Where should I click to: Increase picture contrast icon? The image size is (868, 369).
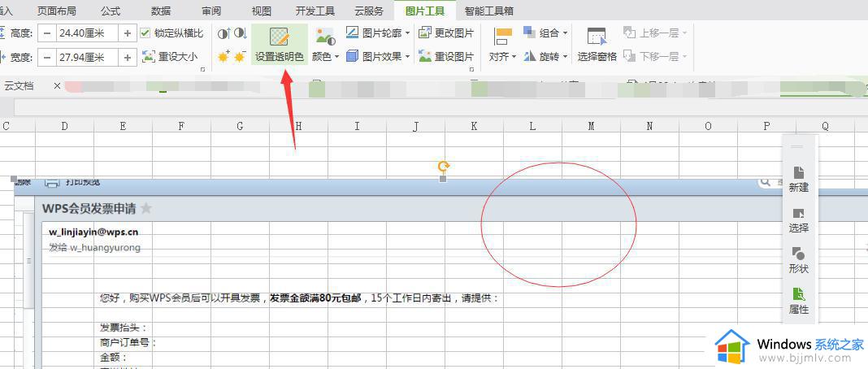(224, 34)
